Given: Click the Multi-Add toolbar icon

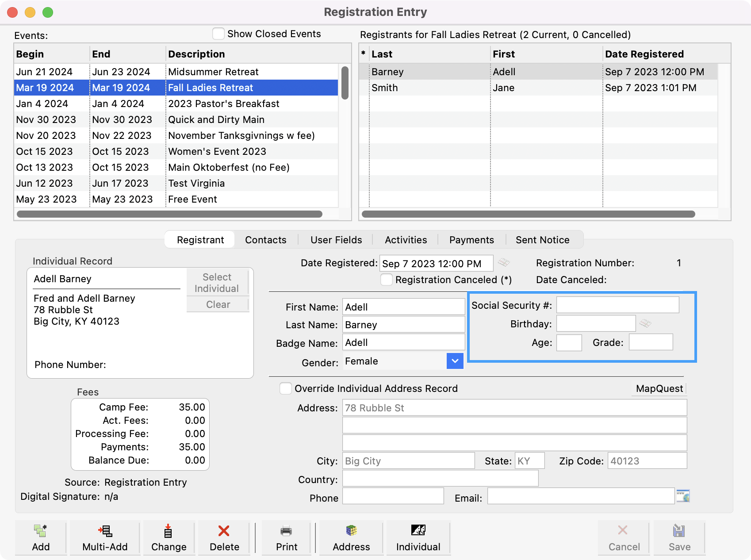Looking at the screenshot, I should pyautogui.click(x=105, y=531).
